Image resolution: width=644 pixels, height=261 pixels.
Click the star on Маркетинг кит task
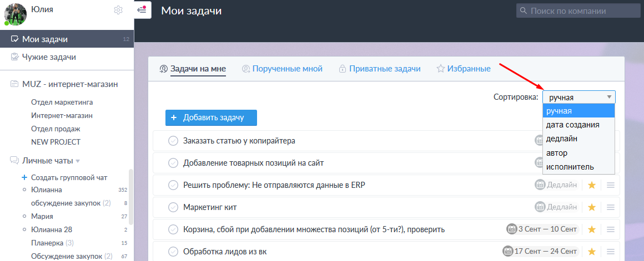coord(592,207)
